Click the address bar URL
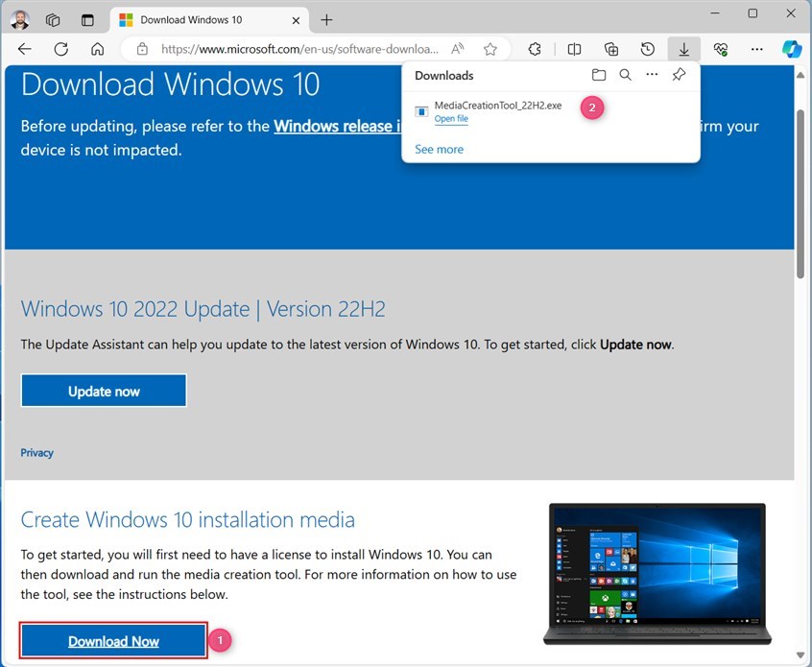This screenshot has height=667, width=812. tap(299, 49)
